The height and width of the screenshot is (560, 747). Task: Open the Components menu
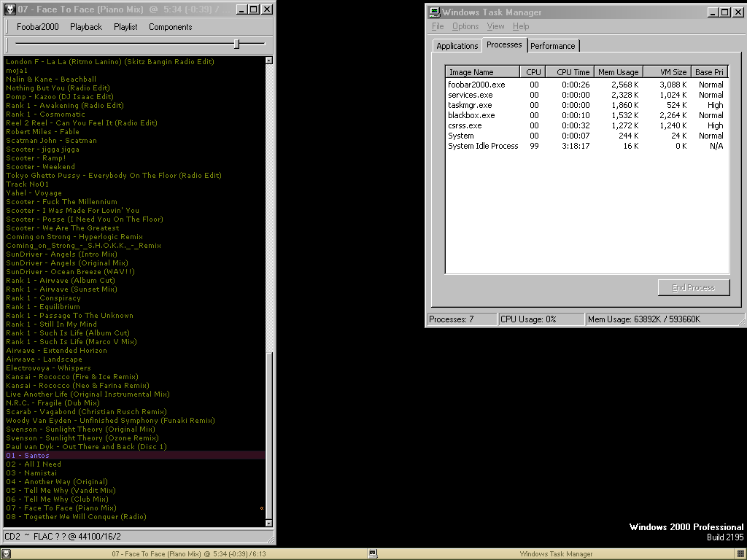[171, 27]
